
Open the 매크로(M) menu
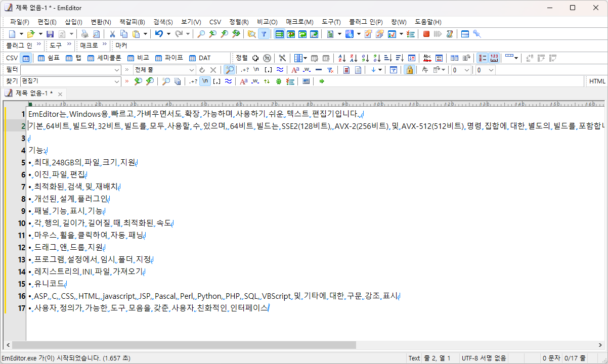tap(299, 22)
